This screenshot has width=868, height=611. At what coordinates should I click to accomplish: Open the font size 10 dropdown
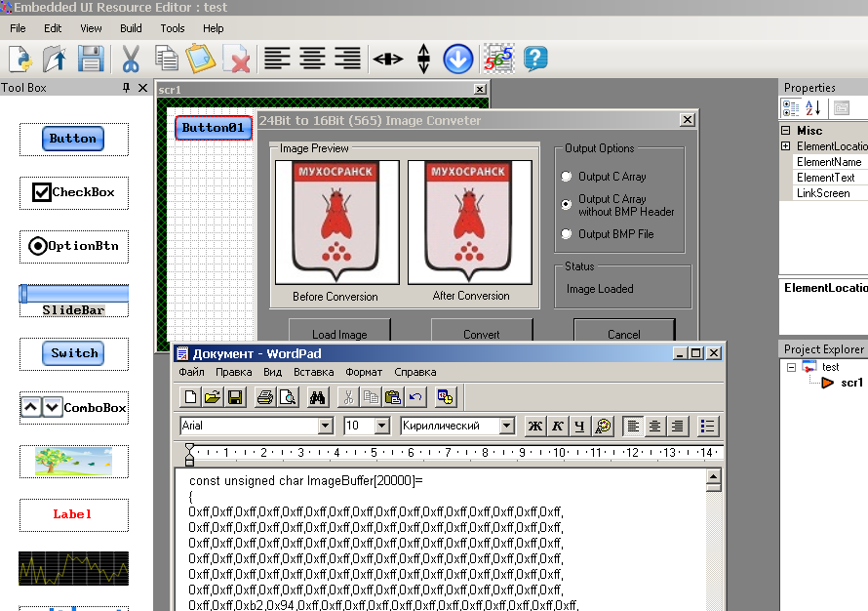(382, 426)
